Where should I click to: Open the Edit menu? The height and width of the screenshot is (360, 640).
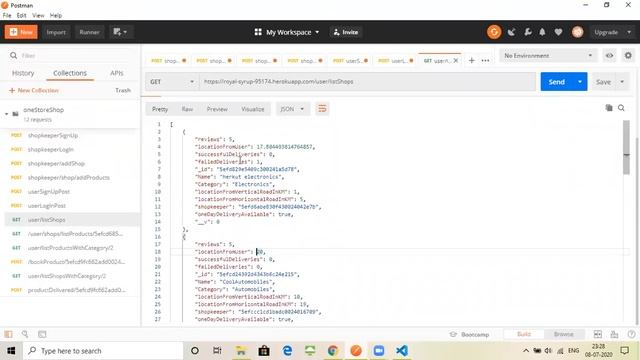(x=22, y=15)
